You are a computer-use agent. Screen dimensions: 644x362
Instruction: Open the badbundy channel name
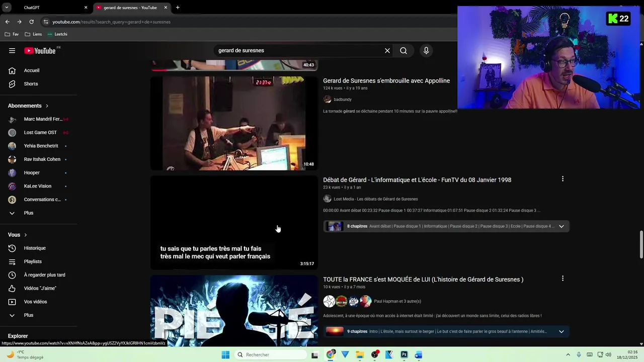tap(343, 100)
